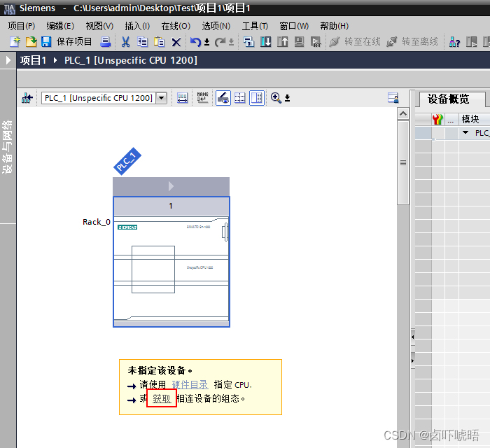Click breadcrumb 项目1
490x448 pixels.
coord(33,60)
